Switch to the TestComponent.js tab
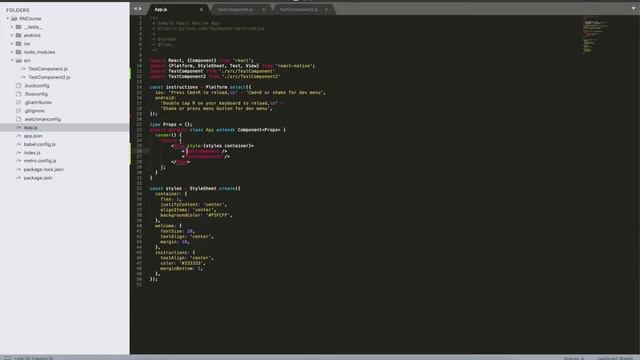The image size is (640, 360). [x=241, y=9]
